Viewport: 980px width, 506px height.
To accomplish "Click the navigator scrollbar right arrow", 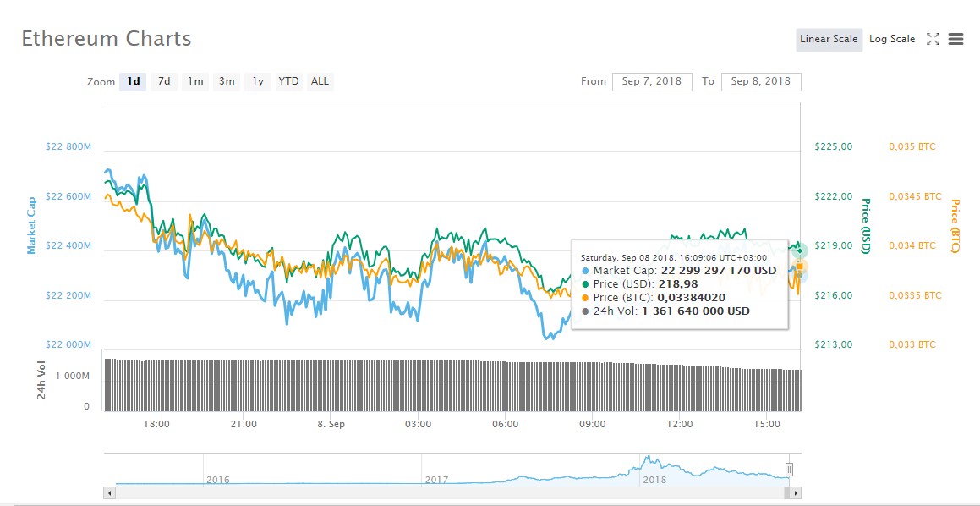I will (796, 492).
